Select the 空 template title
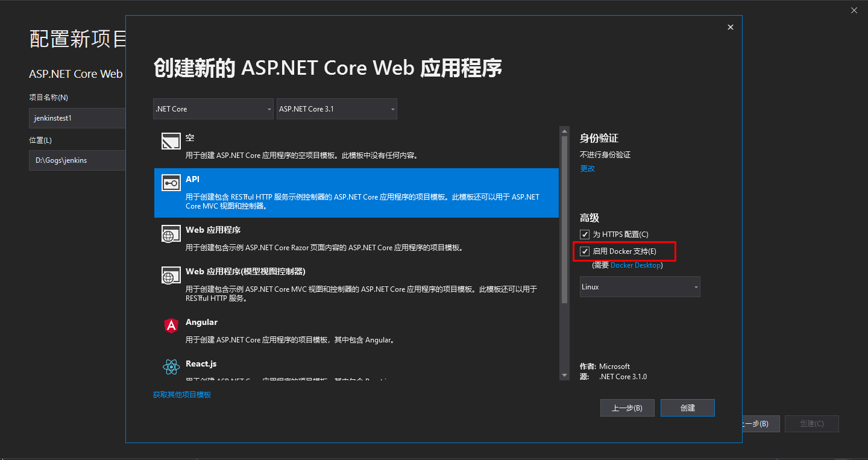 [190, 138]
